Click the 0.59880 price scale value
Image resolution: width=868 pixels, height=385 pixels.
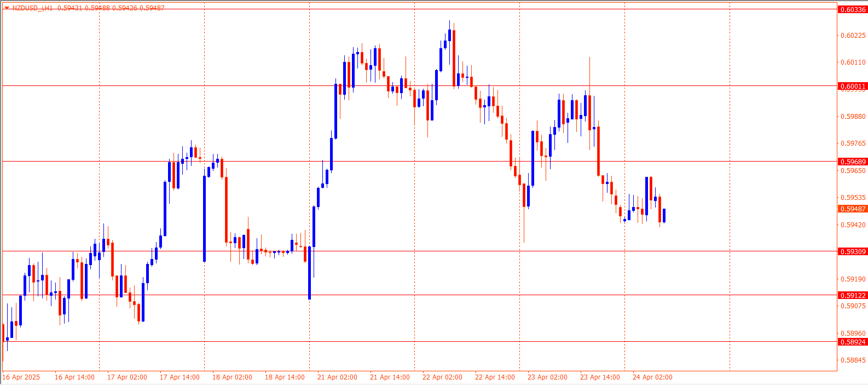coord(853,117)
